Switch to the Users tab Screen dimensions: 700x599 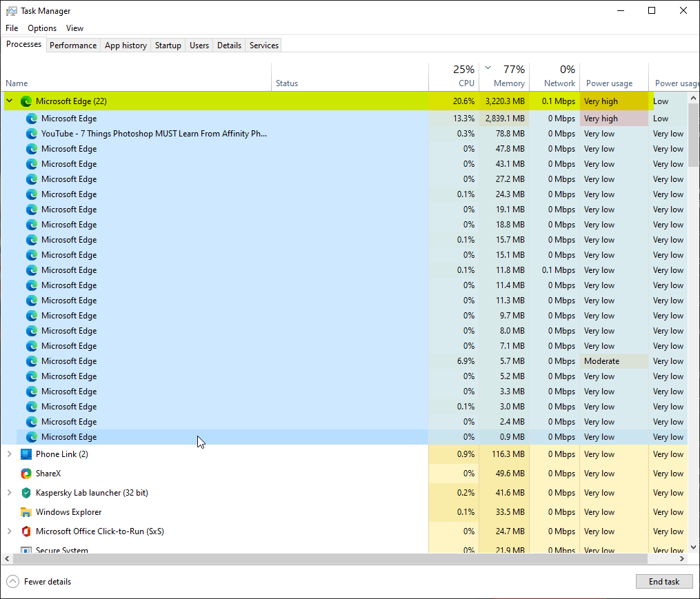pyautogui.click(x=199, y=45)
